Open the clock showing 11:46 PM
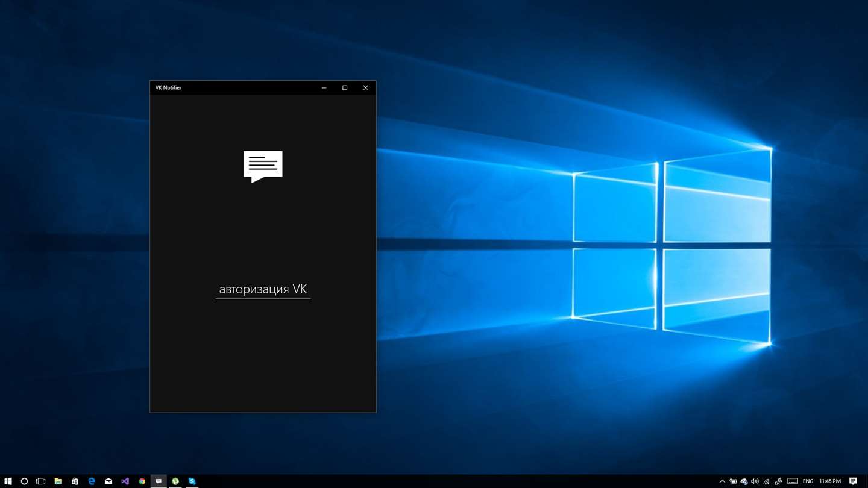Viewport: 868px width, 488px height. pyautogui.click(x=830, y=481)
